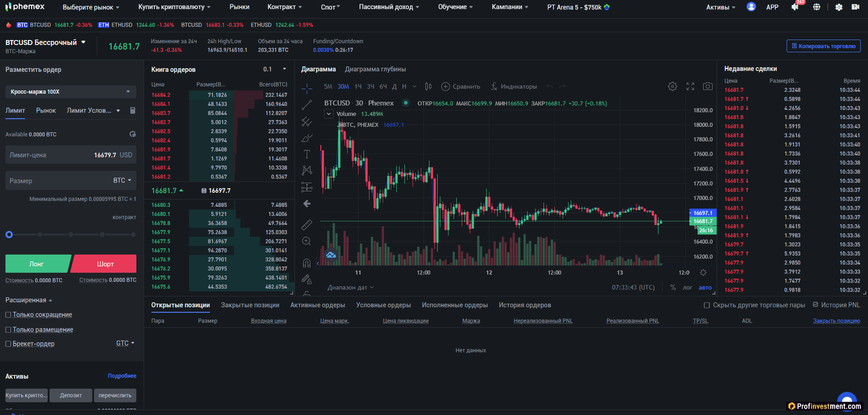Click the Лимит-цена input field

point(71,155)
